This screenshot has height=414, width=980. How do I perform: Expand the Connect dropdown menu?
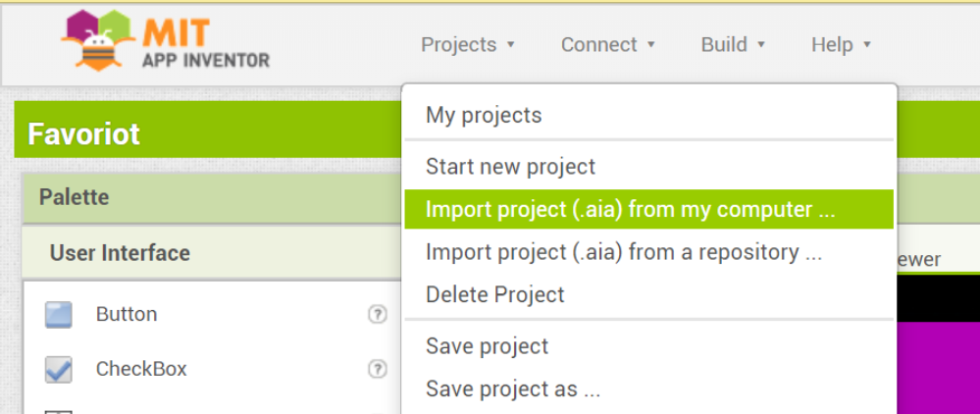607,45
